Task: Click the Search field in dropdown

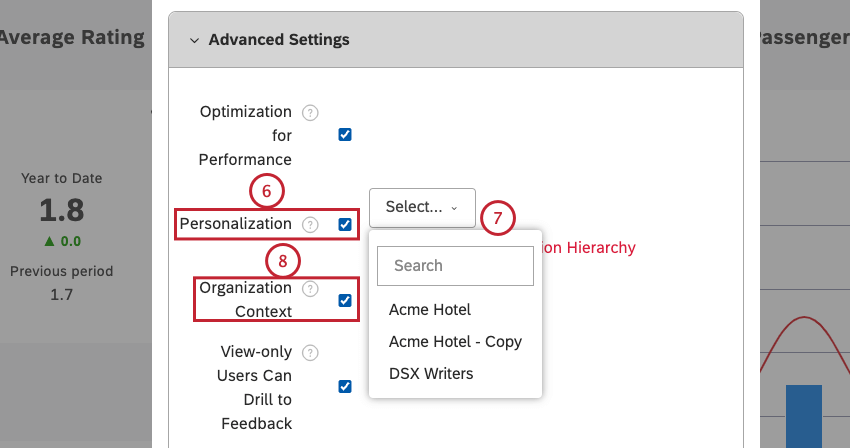Action: pos(455,266)
